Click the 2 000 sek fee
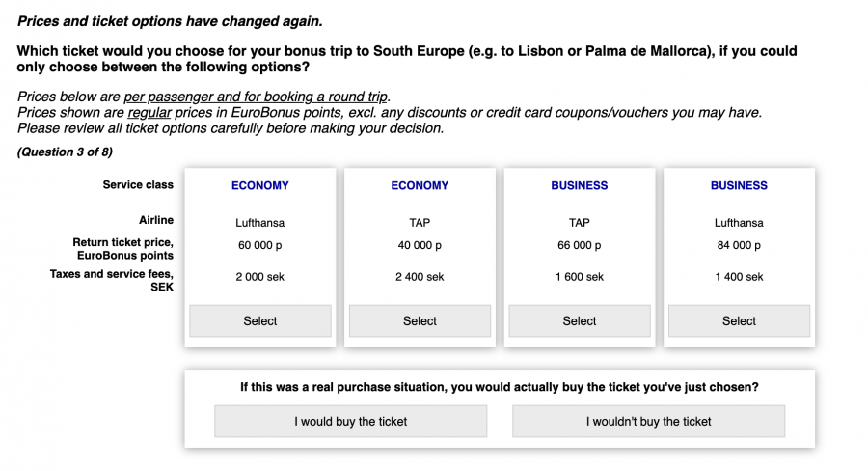 tap(259, 277)
